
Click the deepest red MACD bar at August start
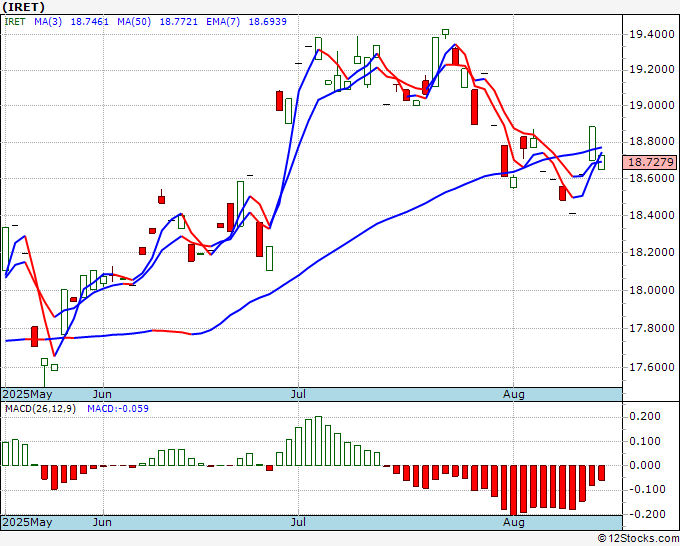(x=513, y=490)
